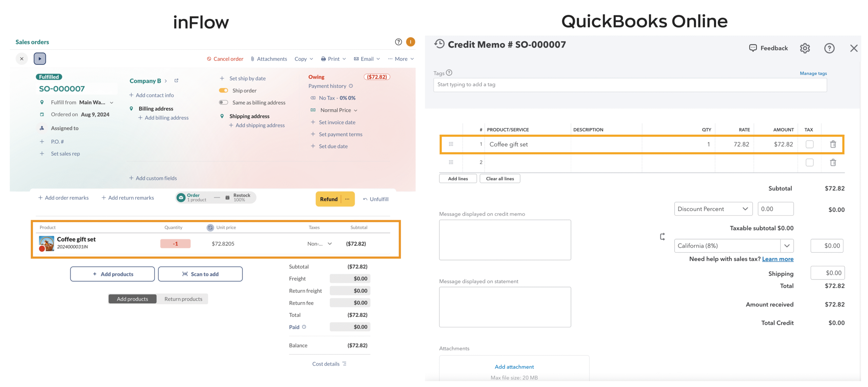Turn off the Ship order toggle

tap(223, 90)
